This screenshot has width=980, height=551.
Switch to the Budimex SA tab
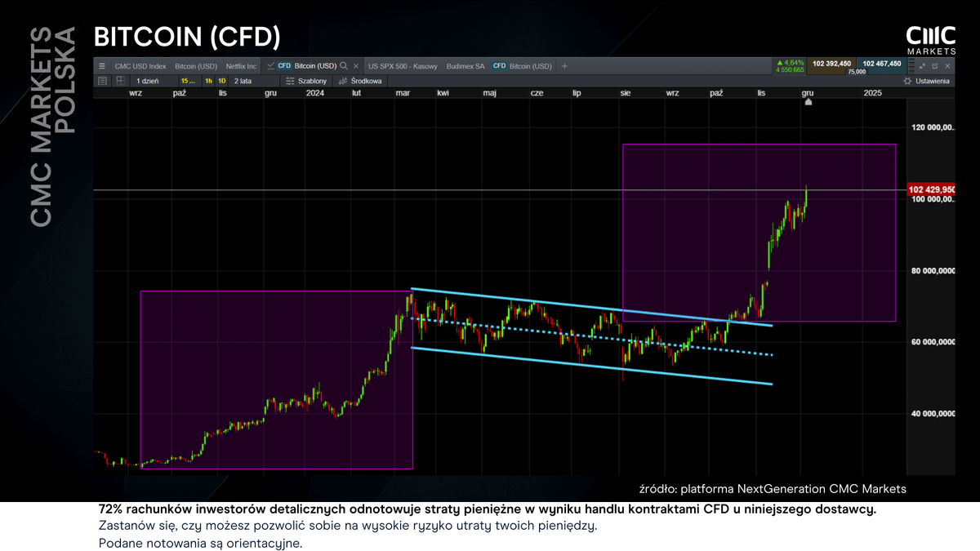[465, 66]
